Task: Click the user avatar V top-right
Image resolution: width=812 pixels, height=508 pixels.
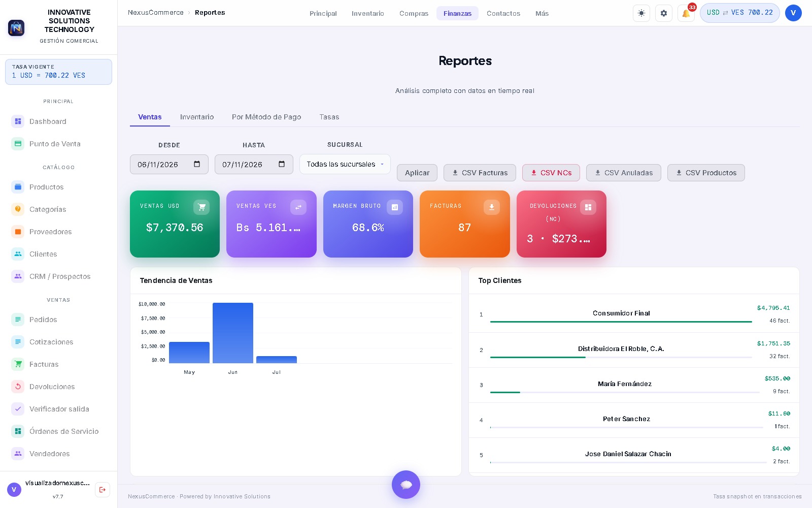Action: (x=793, y=13)
